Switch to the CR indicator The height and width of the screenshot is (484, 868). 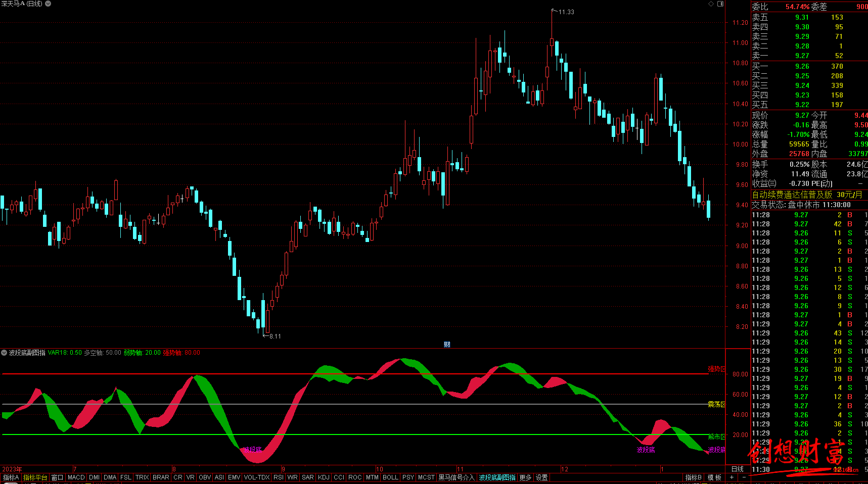tap(178, 477)
